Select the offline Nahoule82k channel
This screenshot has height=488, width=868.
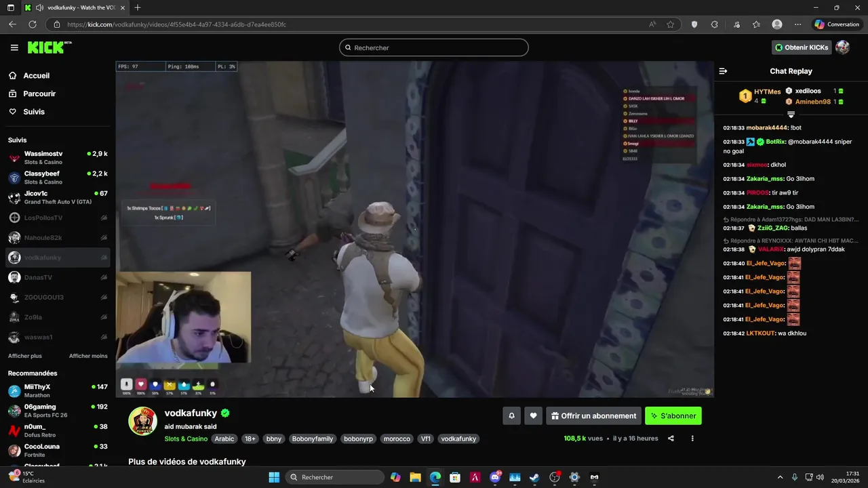(x=58, y=238)
